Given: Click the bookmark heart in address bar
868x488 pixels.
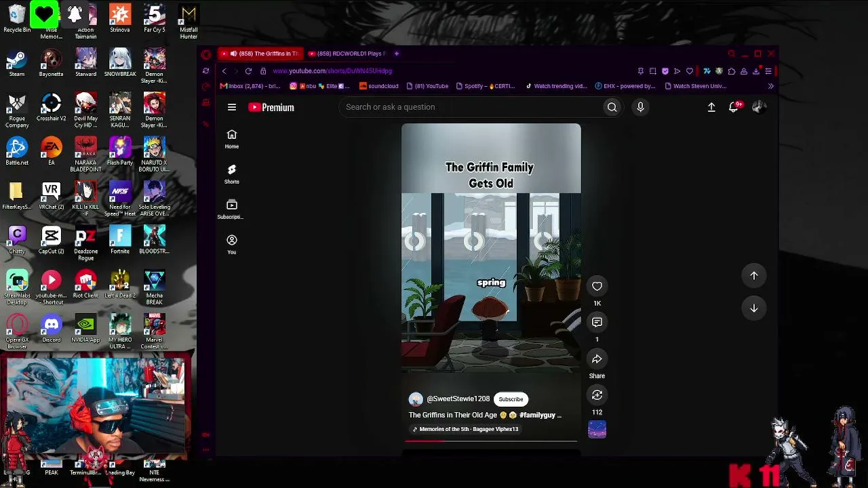Looking at the screenshot, I should [690, 71].
